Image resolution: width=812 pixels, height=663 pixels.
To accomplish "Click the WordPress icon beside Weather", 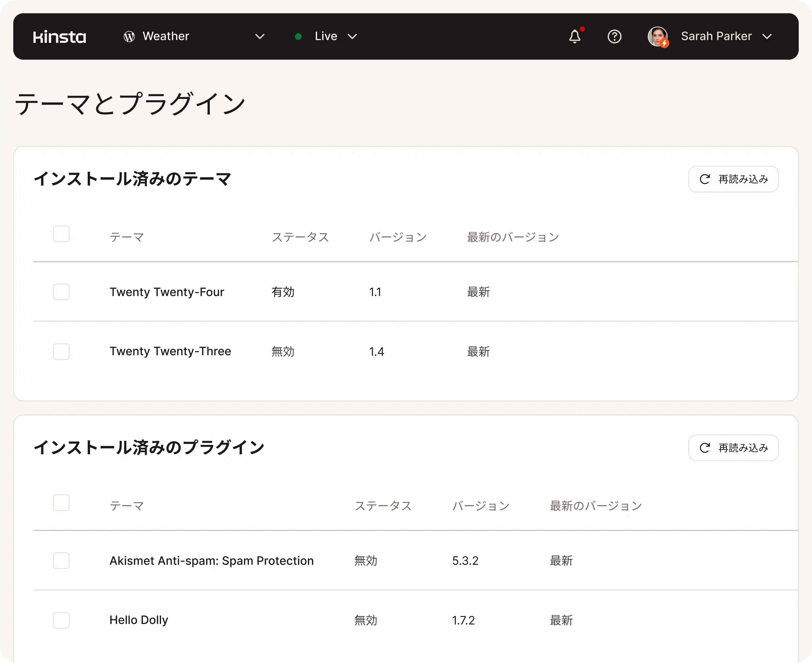I will 129,37.
